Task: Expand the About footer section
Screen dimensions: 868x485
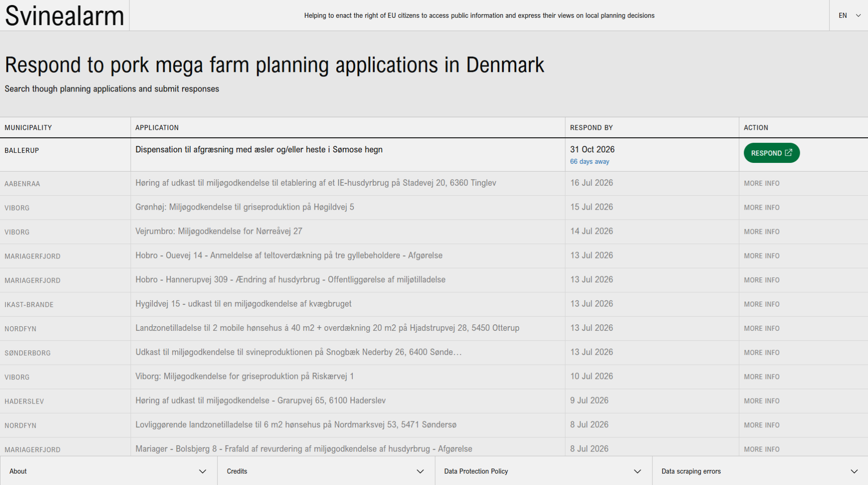Action: [x=108, y=471]
